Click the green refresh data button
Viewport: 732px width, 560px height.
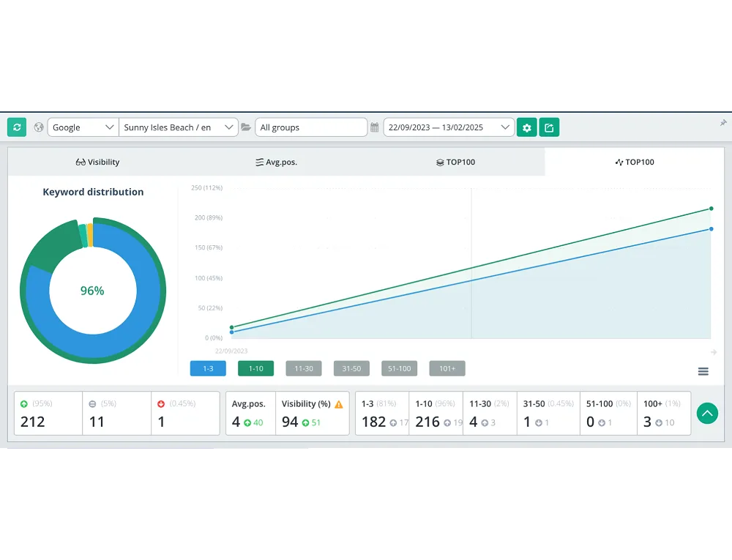pos(17,127)
